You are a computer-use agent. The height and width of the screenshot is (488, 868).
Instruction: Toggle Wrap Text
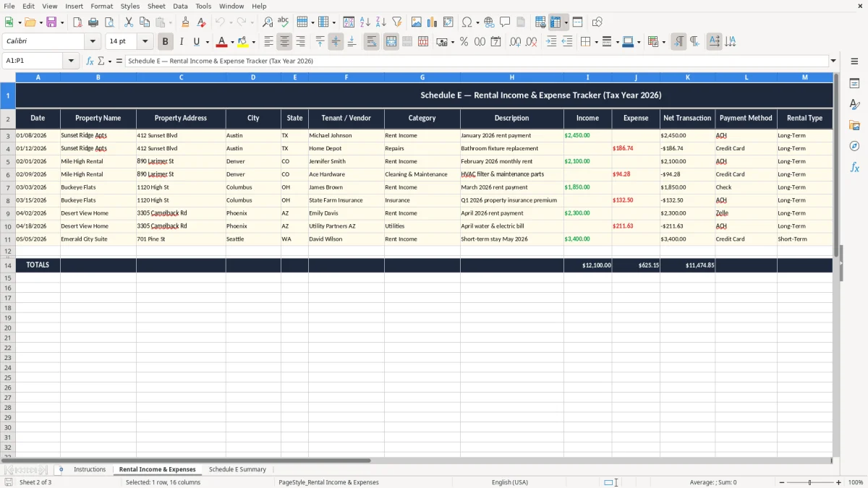[371, 42]
